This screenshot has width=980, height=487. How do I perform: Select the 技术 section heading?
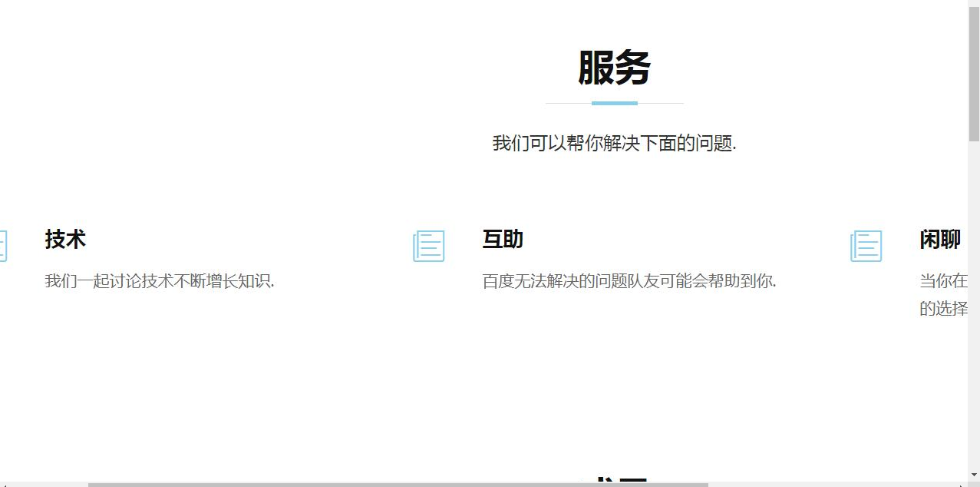pos(65,240)
